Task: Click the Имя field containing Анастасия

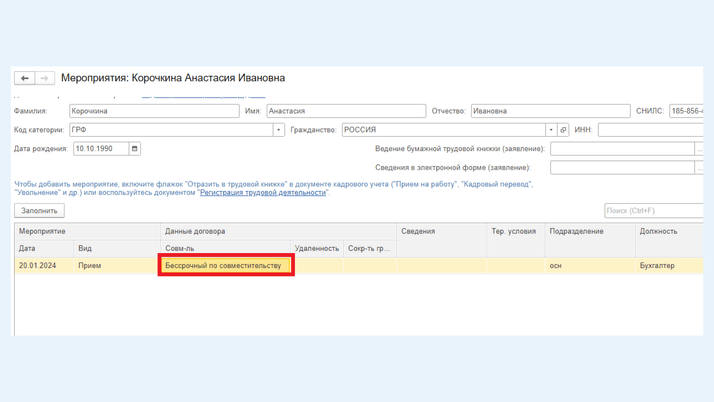Action: coord(346,111)
